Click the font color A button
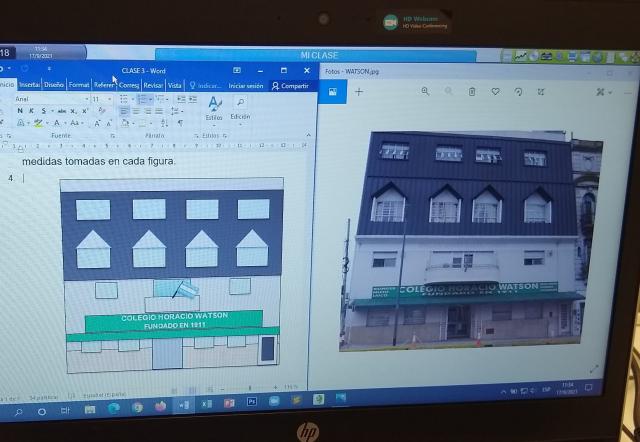640x442 pixels. [x=57, y=123]
